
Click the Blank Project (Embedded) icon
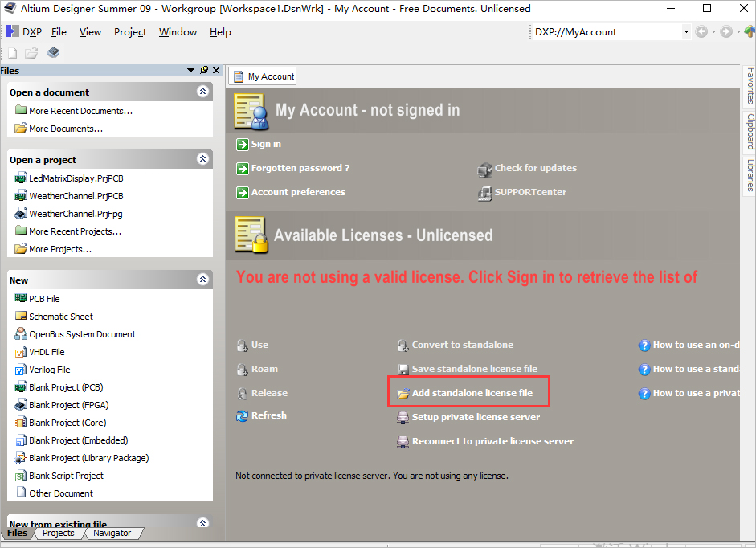pyautogui.click(x=21, y=440)
